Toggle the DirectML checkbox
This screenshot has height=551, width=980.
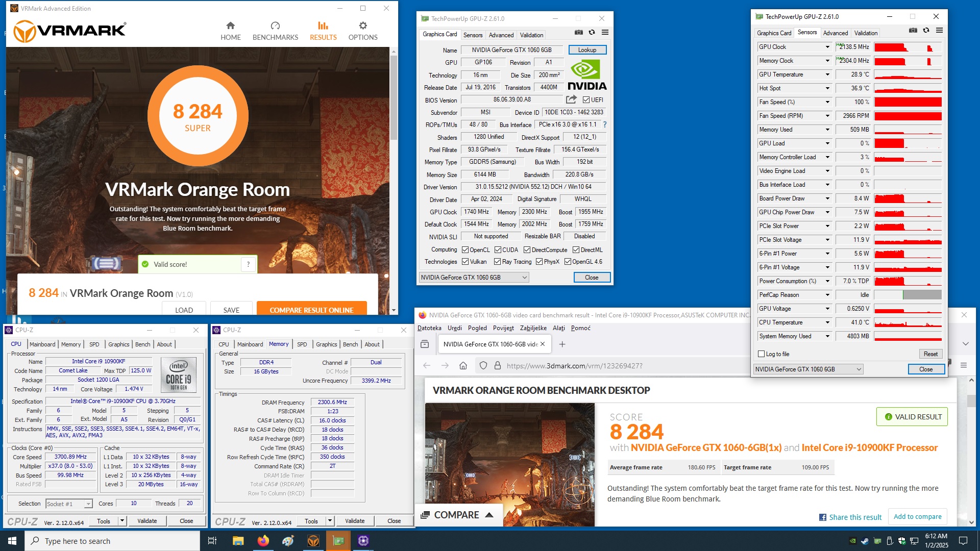click(576, 250)
